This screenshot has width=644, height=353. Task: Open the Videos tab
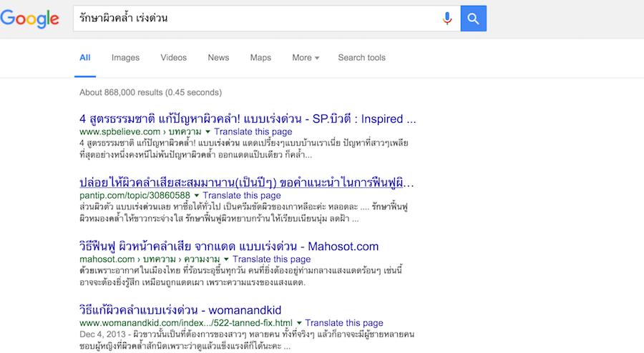[173, 58]
